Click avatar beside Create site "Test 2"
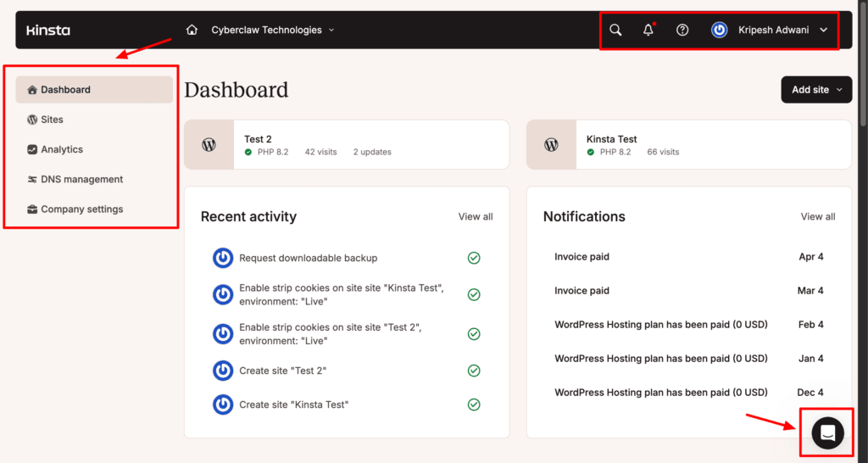Viewport: 868px width, 463px height. point(223,371)
